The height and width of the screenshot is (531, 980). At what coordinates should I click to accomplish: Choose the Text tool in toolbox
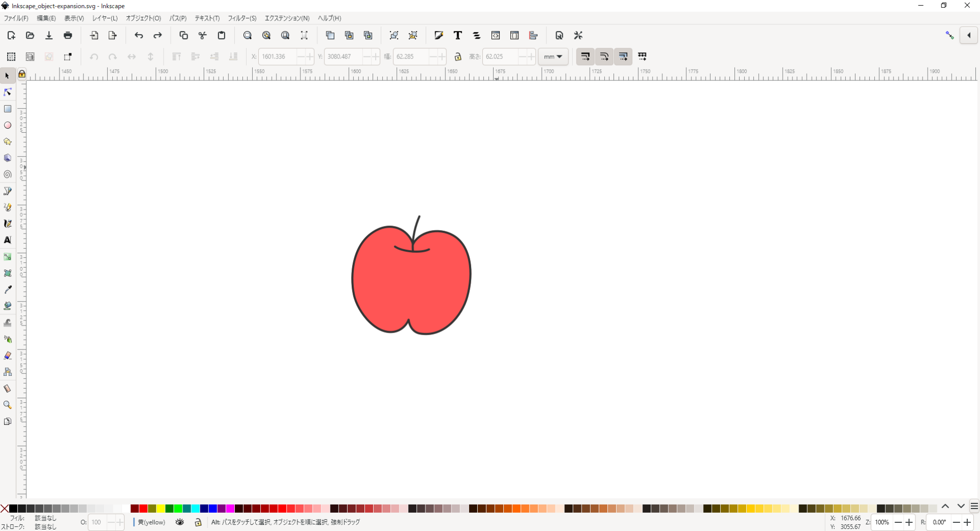pos(8,240)
